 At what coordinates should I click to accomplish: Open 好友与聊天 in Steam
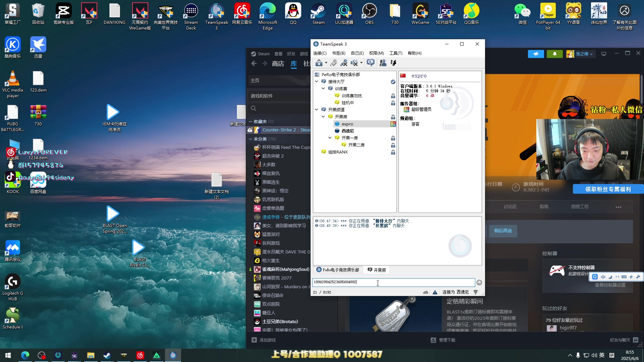[x=624, y=340]
